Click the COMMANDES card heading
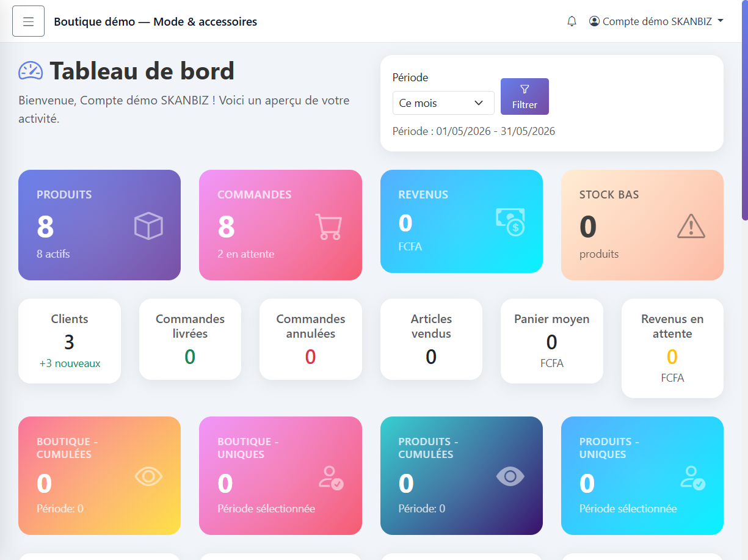The image size is (748, 560). 255,195
